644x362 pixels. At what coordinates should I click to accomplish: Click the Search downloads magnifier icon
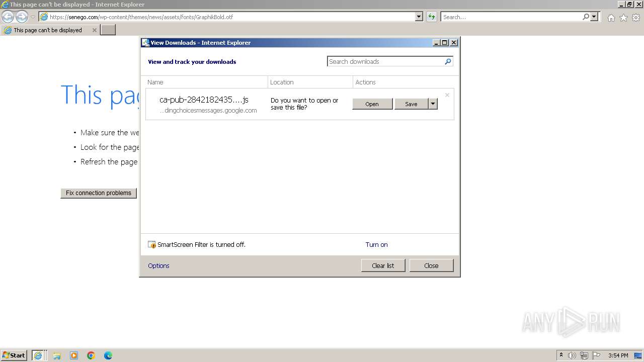click(x=448, y=61)
